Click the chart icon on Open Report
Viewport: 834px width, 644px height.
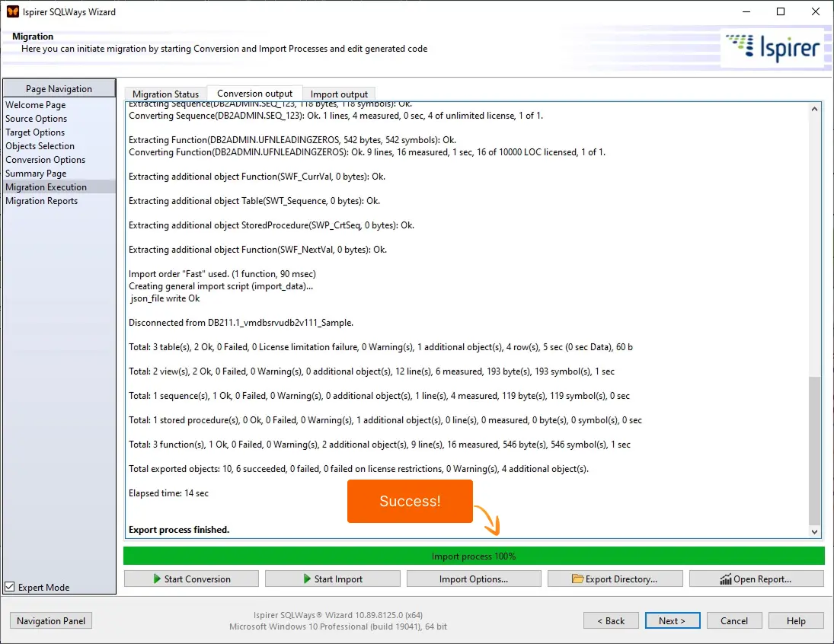[x=726, y=579]
